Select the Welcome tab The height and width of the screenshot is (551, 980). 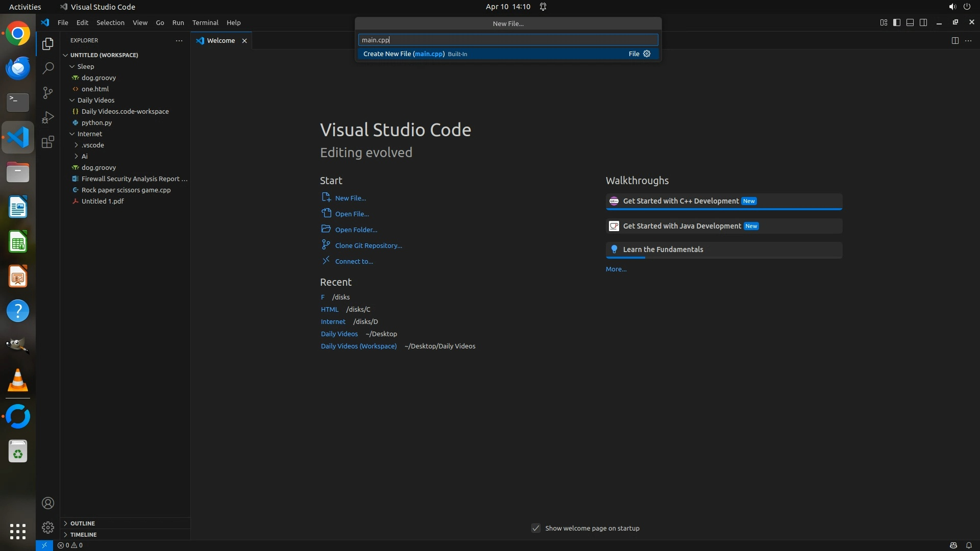pyautogui.click(x=220, y=40)
